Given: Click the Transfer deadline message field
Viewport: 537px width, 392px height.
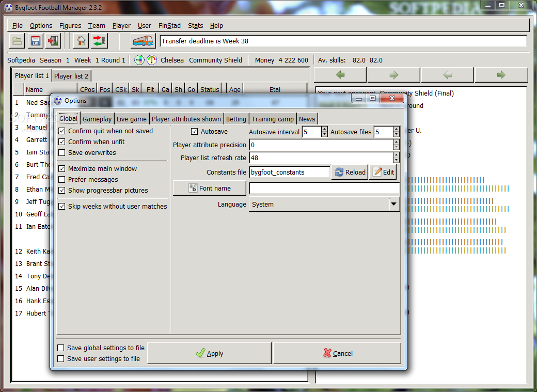Looking at the screenshot, I should click(343, 41).
